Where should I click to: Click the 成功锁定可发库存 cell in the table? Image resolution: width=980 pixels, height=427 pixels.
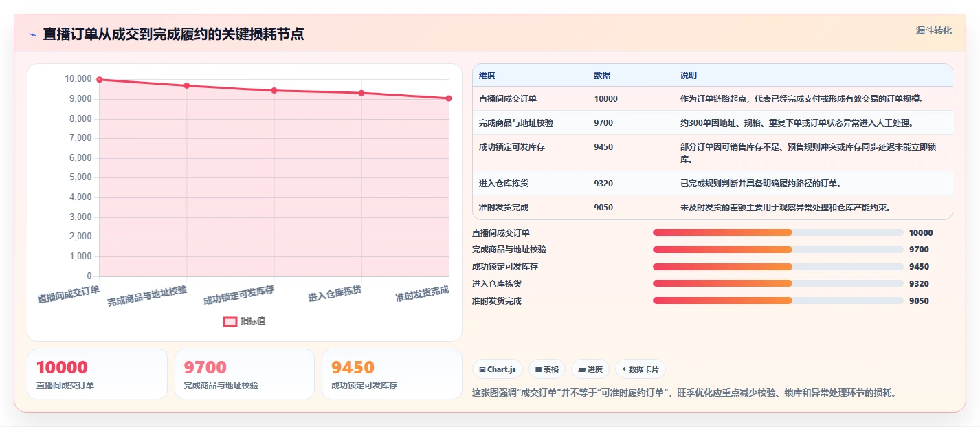pyautogui.click(x=512, y=147)
